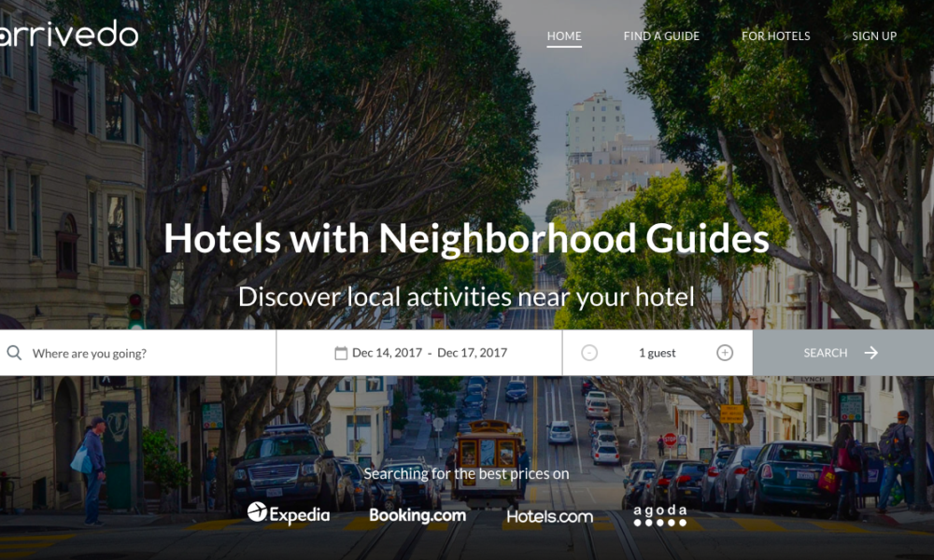Click the SEARCH button
The image size is (934, 560).
(x=843, y=353)
